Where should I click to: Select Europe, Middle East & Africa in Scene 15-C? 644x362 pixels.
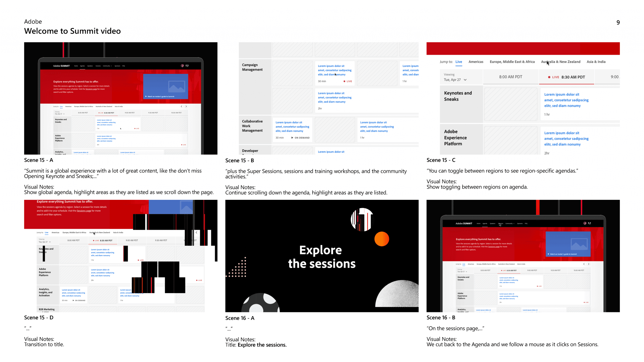(512, 62)
